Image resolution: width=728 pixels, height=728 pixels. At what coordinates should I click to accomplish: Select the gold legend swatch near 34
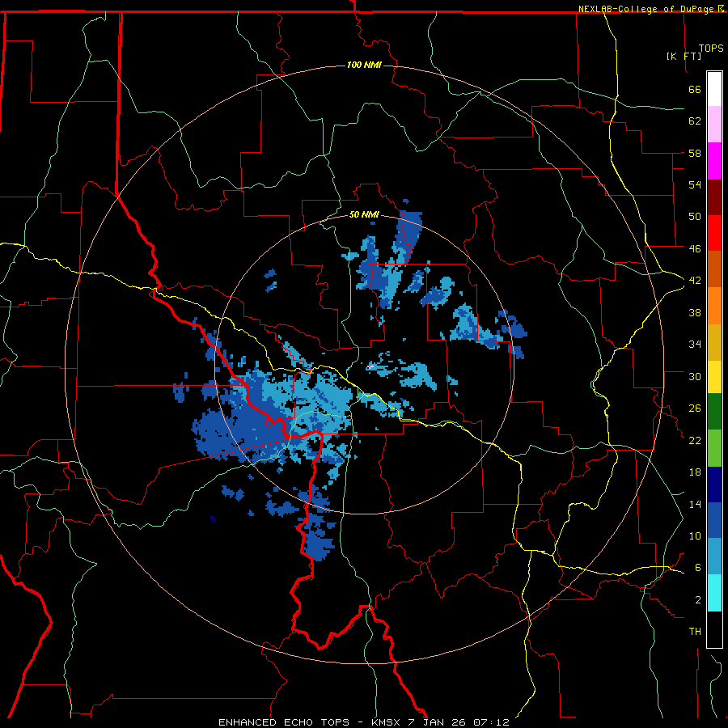[714, 342]
